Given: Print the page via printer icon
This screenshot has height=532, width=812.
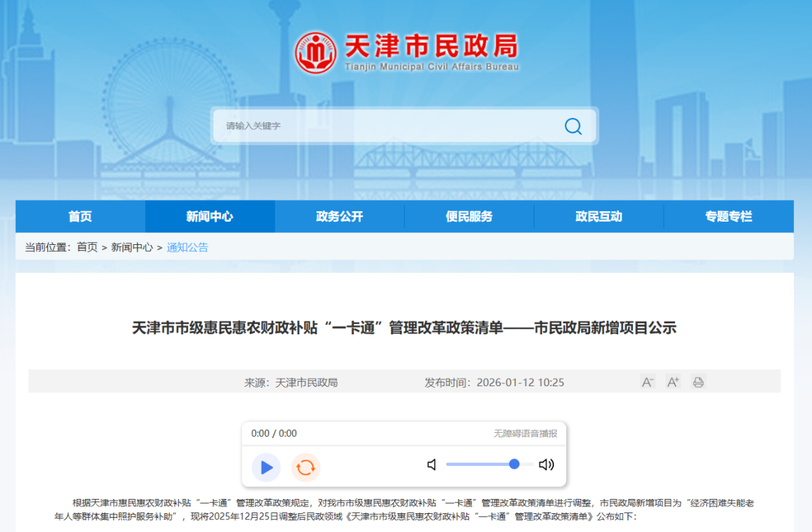Looking at the screenshot, I should coord(698,382).
